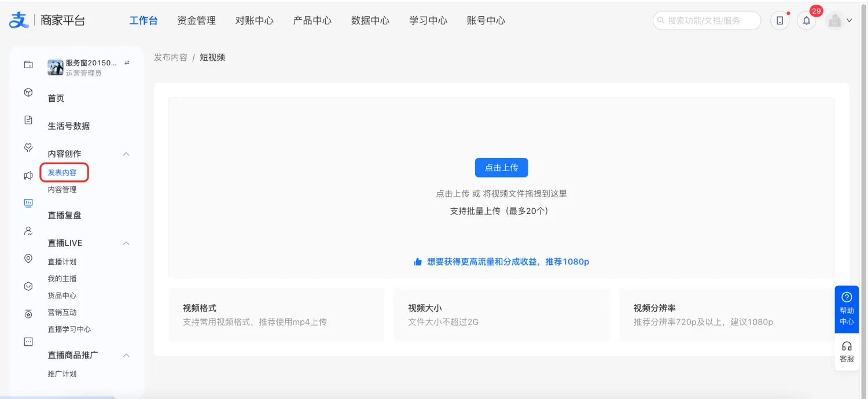Open 首页 in sidebar
Viewport: 868px width, 399px height.
[x=56, y=98]
